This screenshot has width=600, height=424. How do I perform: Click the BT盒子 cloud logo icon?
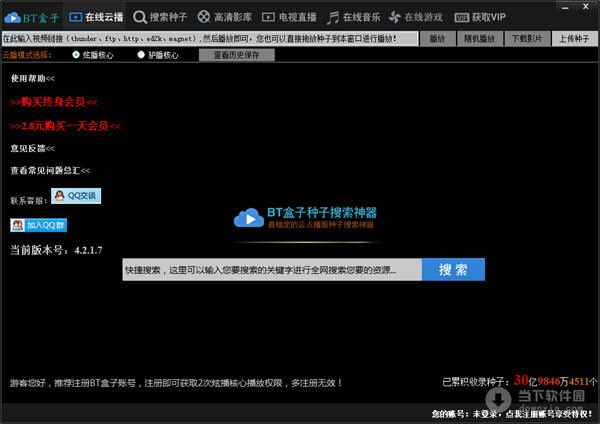coord(12,17)
